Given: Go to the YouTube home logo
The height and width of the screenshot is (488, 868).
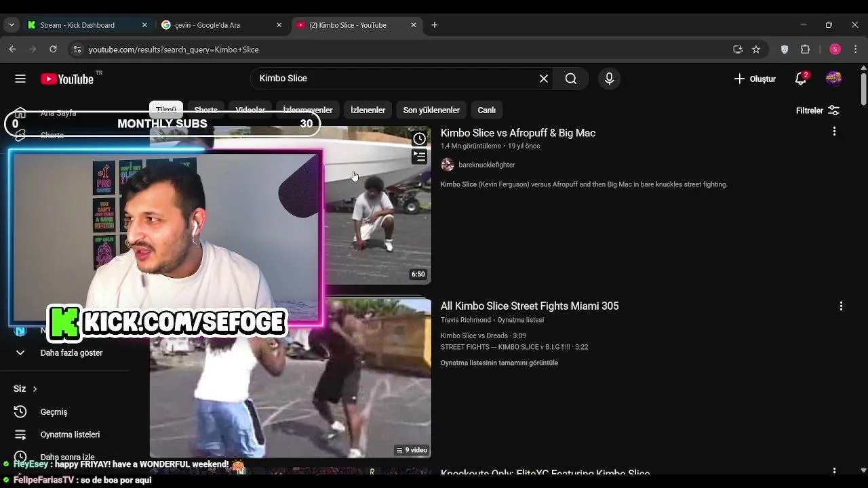Looking at the screenshot, I should pyautogui.click(x=67, y=79).
